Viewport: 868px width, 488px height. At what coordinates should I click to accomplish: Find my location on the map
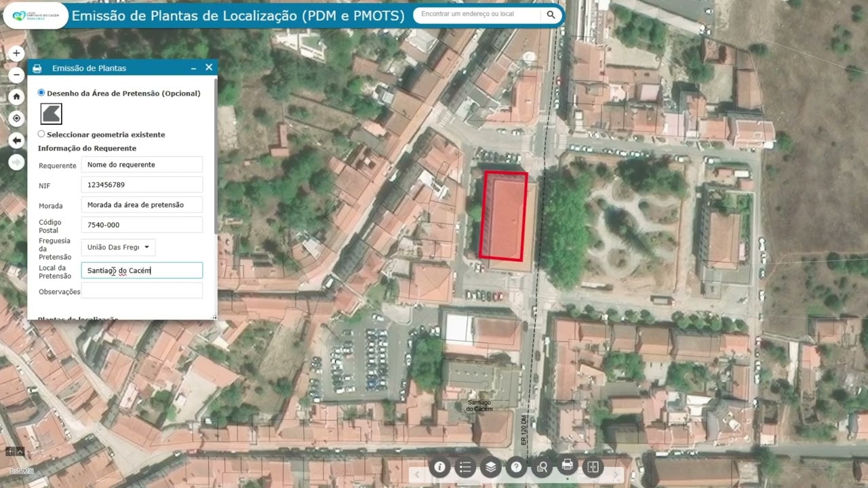point(16,119)
